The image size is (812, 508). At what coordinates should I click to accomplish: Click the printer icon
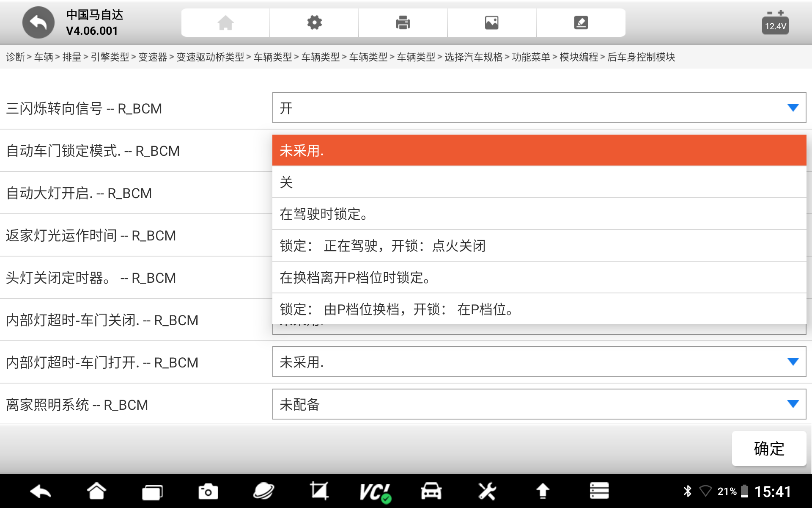click(403, 23)
